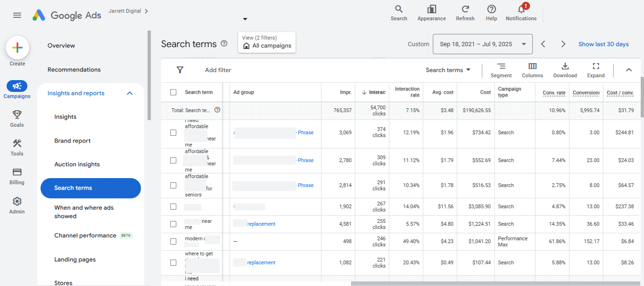Open the Columns editor icon

coord(532,66)
